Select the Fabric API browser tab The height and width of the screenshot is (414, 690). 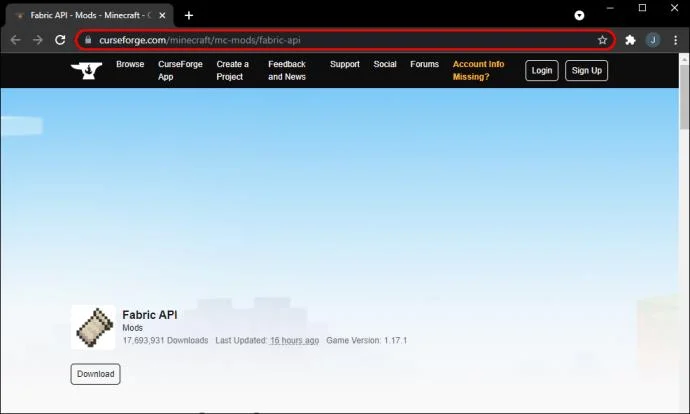click(x=90, y=15)
